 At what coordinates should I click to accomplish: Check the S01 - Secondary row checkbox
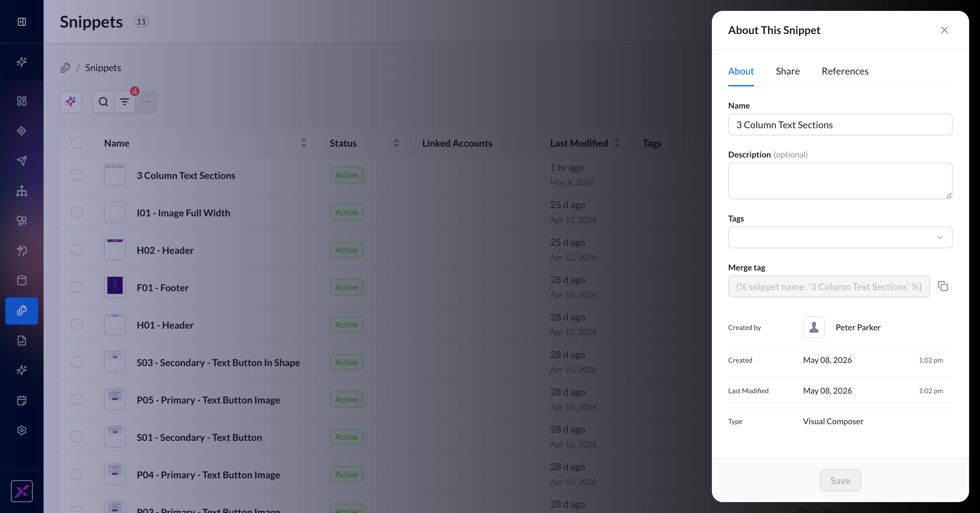77,437
